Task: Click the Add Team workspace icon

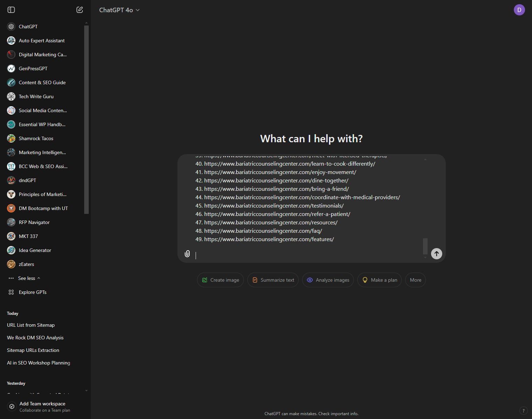Action: [x=12, y=406]
